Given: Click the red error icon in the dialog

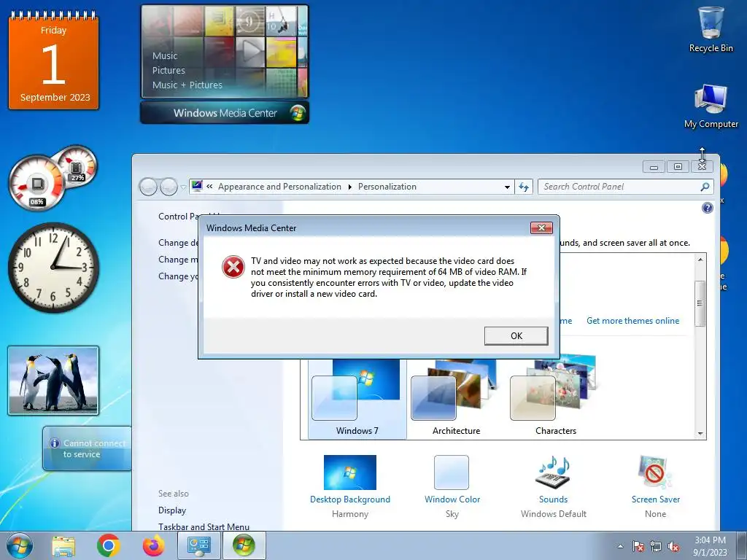Looking at the screenshot, I should pos(233,267).
